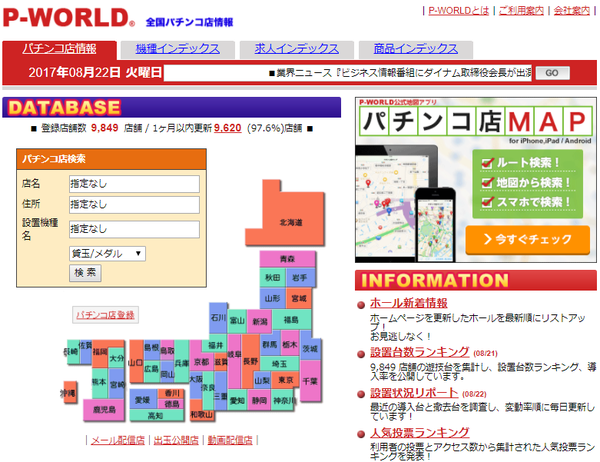Viewport: 600px width, 462px height.
Task: Select 熊本 on the map
Action: pos(99,382)
